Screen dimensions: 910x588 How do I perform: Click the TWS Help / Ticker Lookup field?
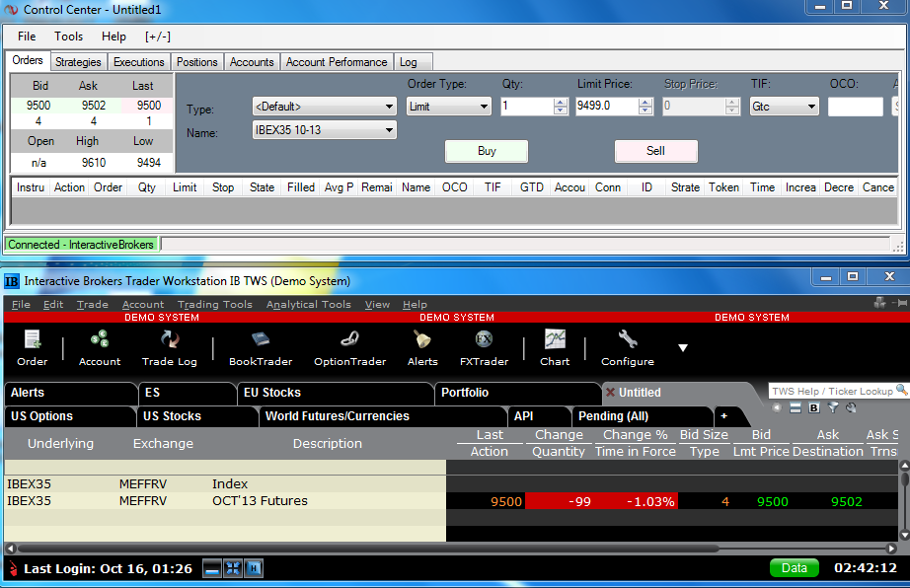click(832, 391)
